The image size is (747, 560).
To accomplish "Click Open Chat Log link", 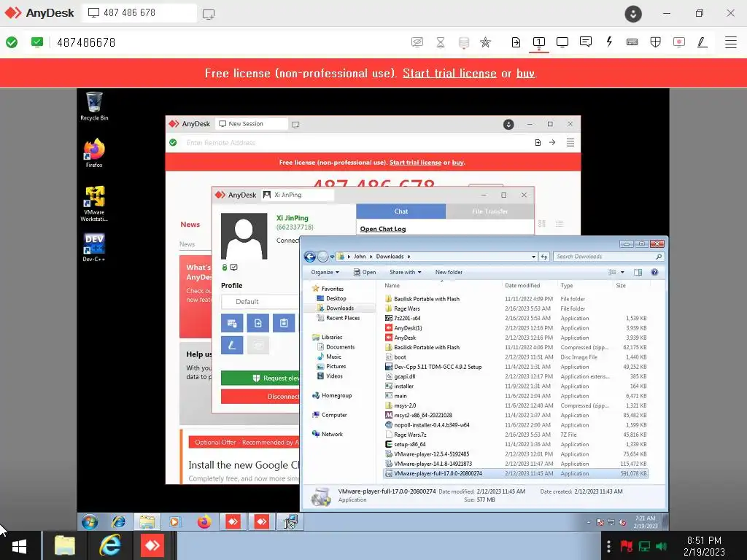I will (383, 229).
